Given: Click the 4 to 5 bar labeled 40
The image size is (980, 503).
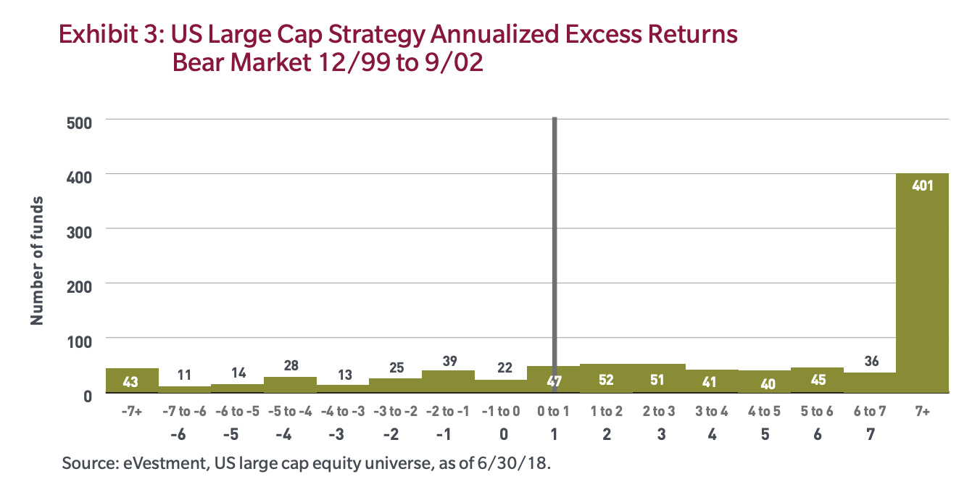Looking at the screenshot, I should (x=765, y=382).
